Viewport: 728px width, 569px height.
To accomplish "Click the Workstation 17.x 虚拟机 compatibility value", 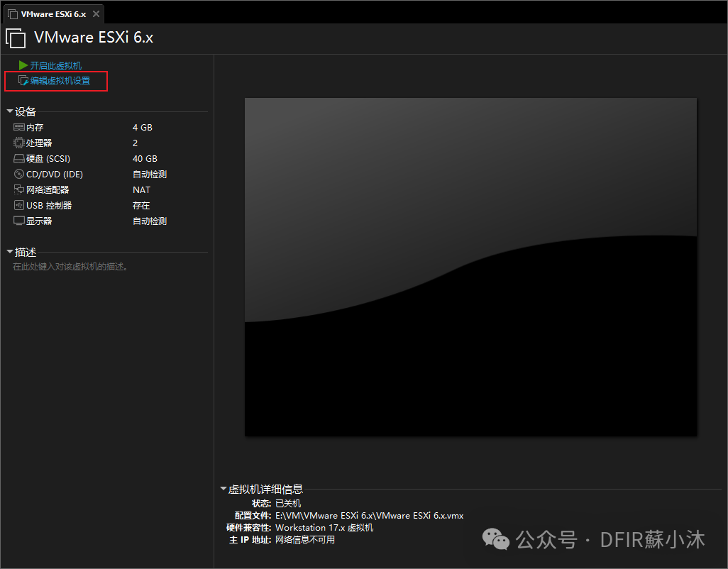I will 324,527.
